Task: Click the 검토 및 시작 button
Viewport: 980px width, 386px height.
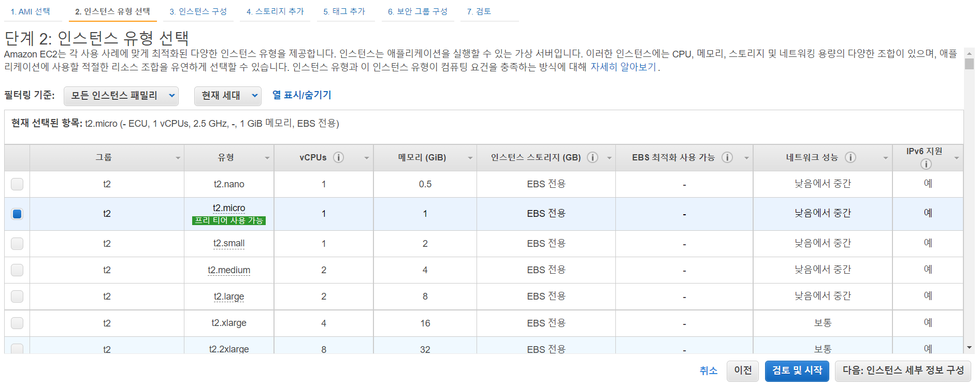Action: tap(797, 371)
